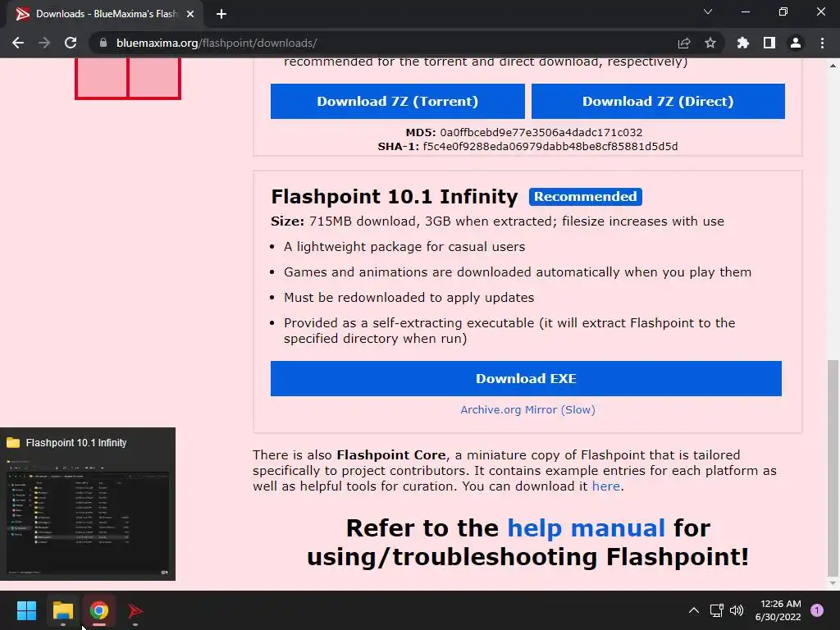Click the browser forward arrow
This screenshot has width=840, height=630.
pos(44,43)
